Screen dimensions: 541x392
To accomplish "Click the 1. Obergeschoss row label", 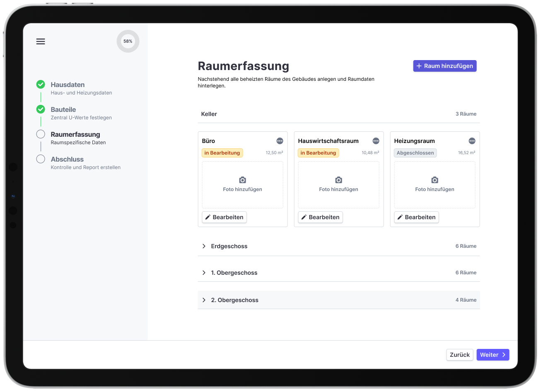I will pyautogui.click(x=234, y=273).
